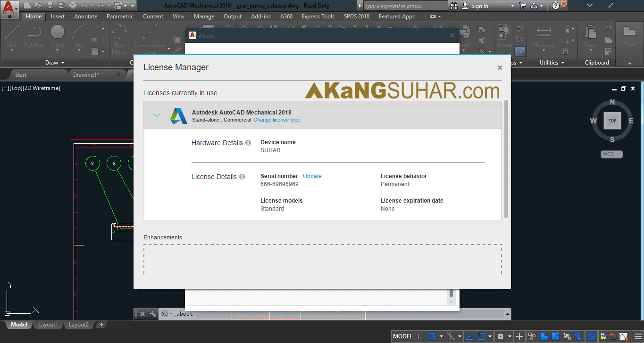Click the viewport controls [Top] label

(x=16, y=88)
